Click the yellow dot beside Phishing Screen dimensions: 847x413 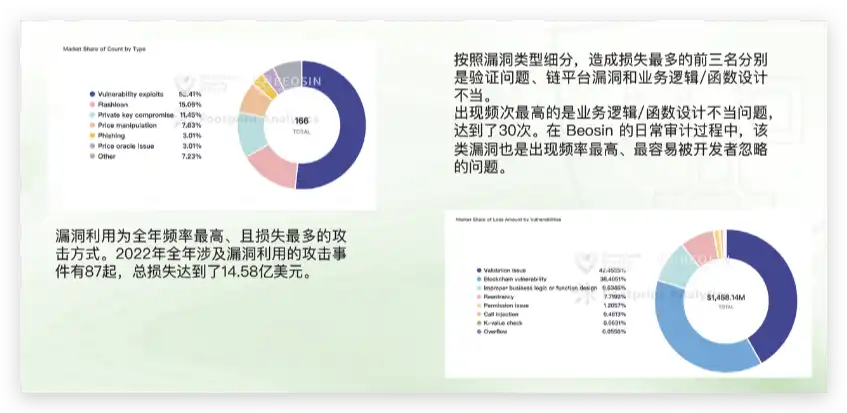93,136
